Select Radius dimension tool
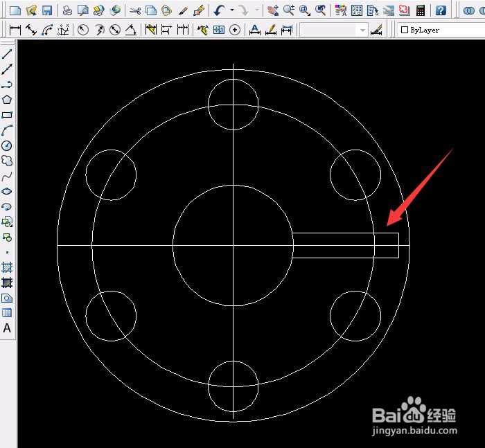This screenshot has width=485, height=448. click(x=83, y=30)
